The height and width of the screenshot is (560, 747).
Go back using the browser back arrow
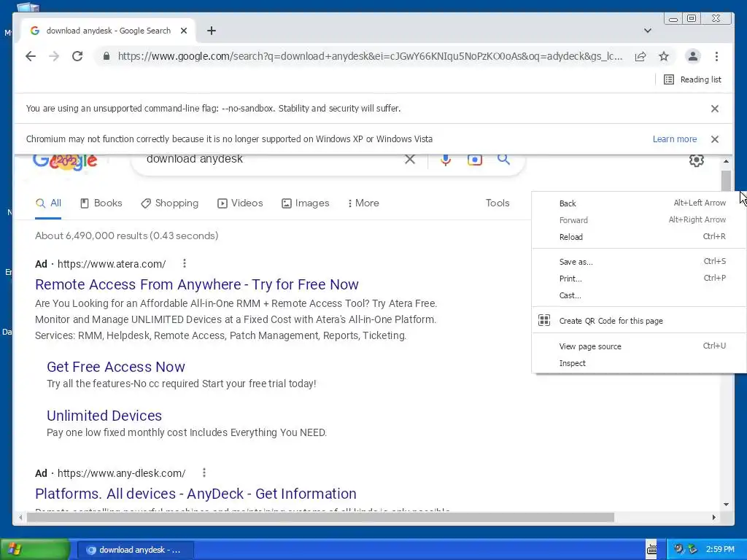pos(31,56)
